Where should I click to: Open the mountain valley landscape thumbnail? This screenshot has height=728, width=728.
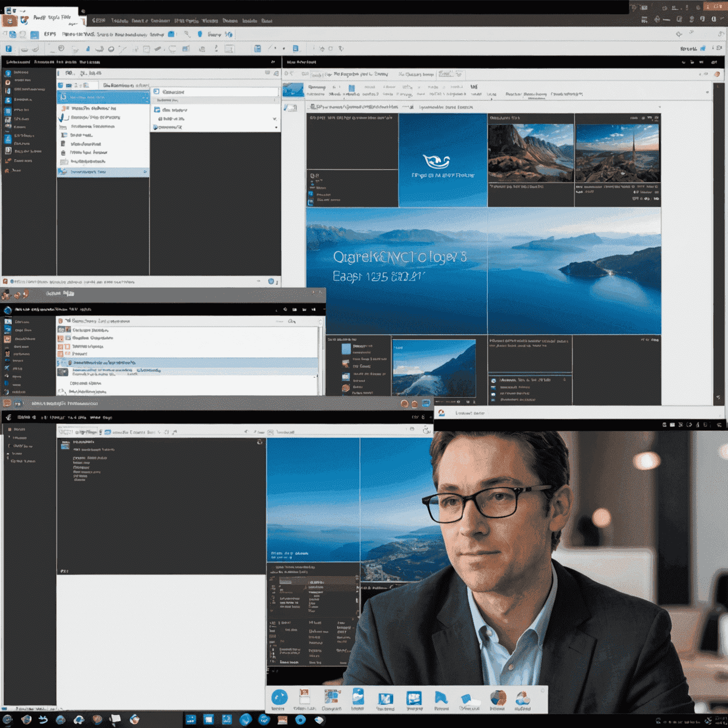coord(531,153)
